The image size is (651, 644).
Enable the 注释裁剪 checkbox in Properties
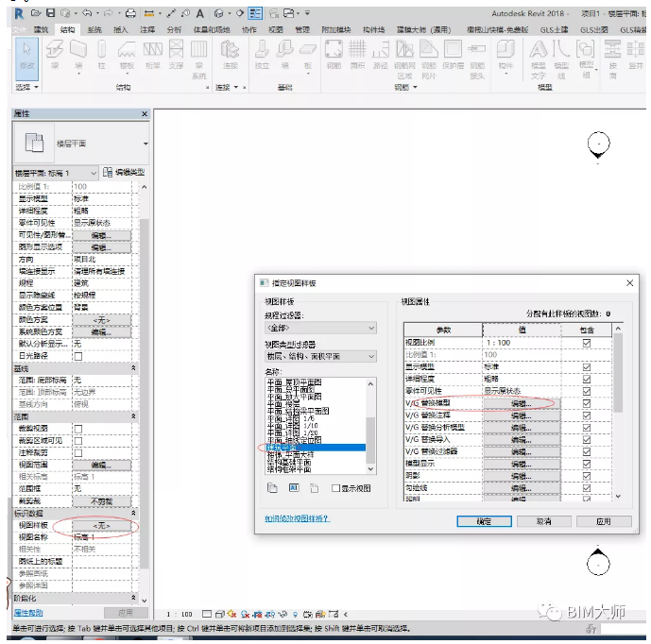pyautogui.click(x=78, y=452)
